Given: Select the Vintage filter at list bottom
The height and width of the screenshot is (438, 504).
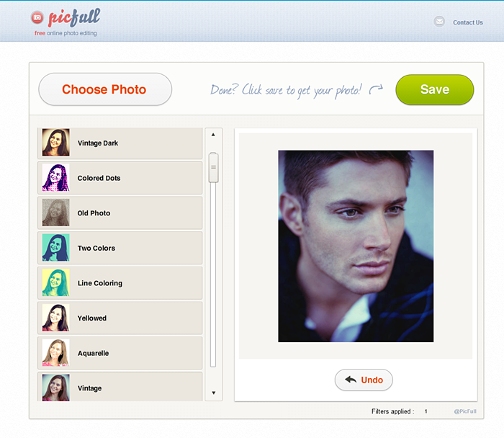Looking at the screenshot, I should coord(120,387).
